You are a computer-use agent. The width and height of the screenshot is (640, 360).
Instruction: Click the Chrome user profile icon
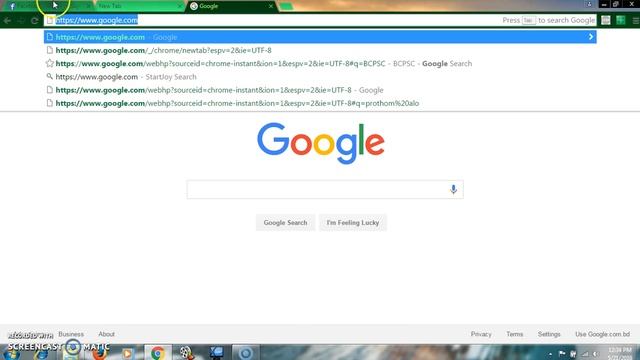tap(589, 4)
